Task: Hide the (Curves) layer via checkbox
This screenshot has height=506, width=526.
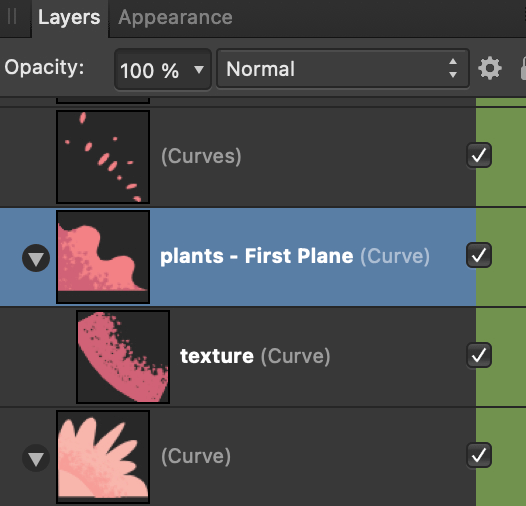Action: (x=479, y=155)
